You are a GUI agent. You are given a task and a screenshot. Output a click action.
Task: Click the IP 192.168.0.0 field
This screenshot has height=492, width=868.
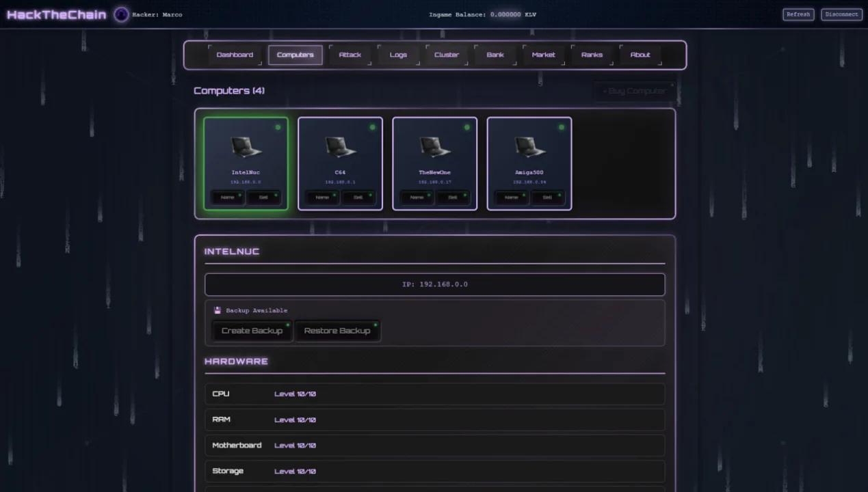pyautogui.click(x=434, y=284)
